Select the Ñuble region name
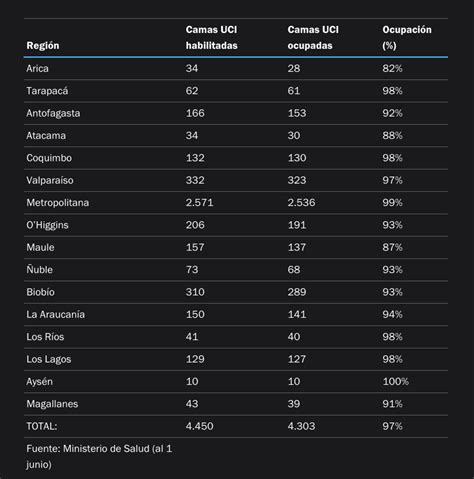 click(x=39, y=269)
